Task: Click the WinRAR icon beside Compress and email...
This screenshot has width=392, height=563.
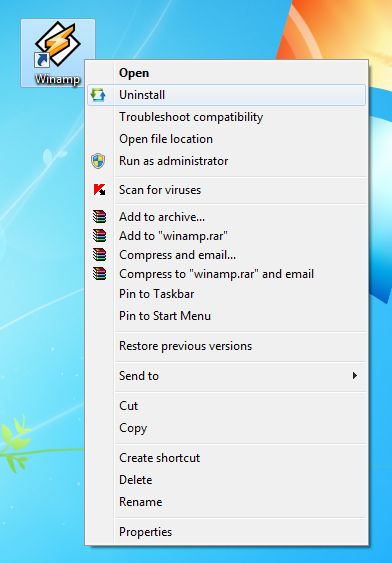Action: pos(99,255)
